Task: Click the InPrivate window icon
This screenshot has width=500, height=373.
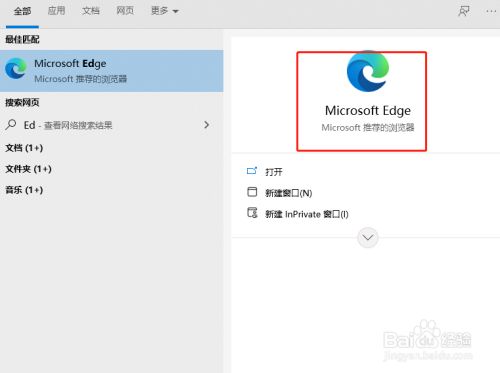Action: pos(252,213)
